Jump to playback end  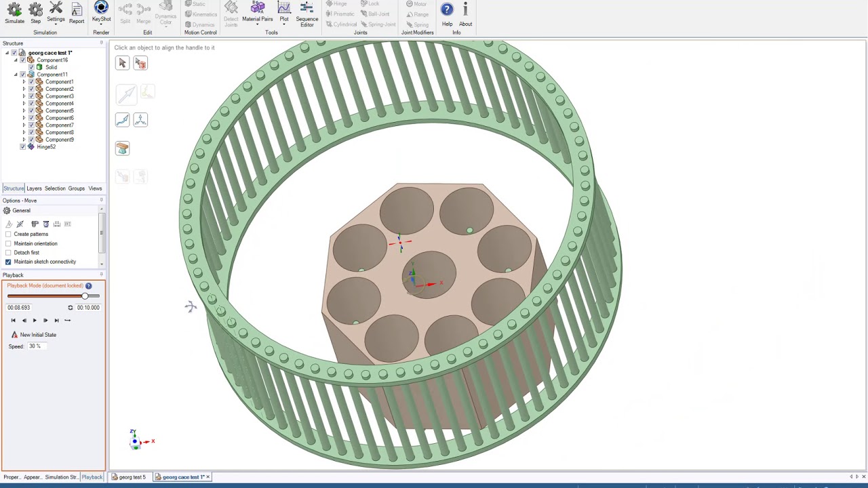tap(56, 321)
